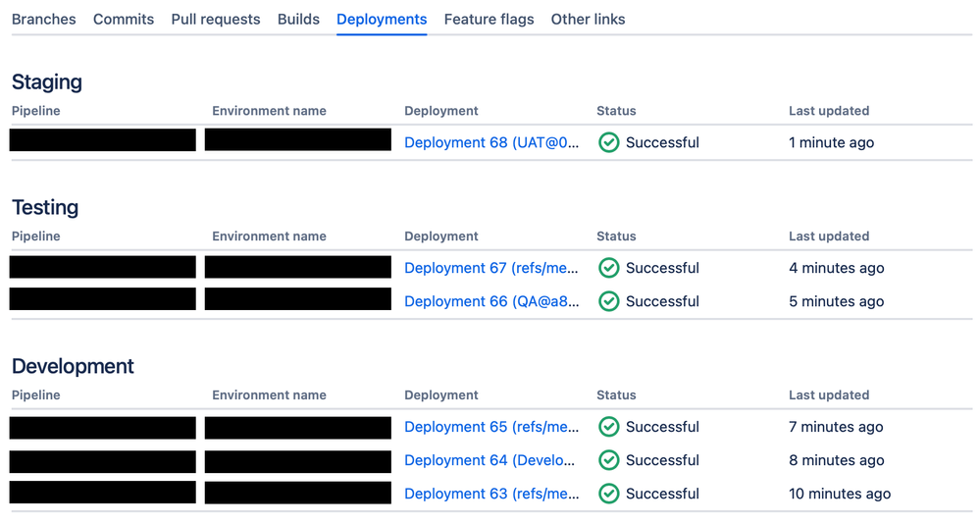The image size is (980, 524).
Task: Click Successful status text for Deployment 63
Action: [x=662, y=494]
